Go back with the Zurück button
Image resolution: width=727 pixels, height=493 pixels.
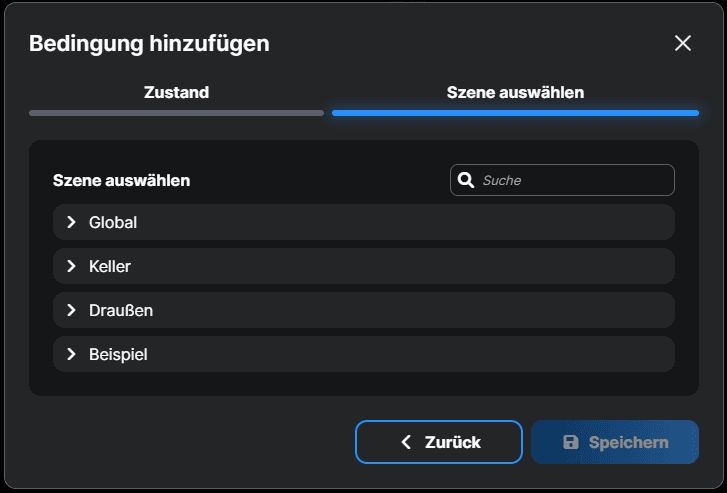click(438, 442)
